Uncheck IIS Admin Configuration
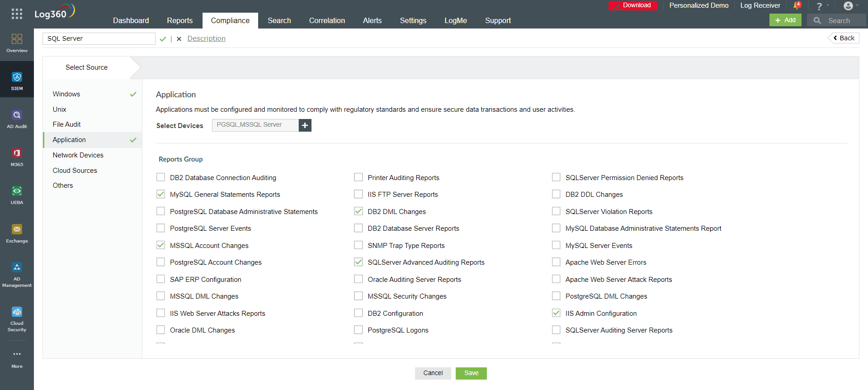 556,313
